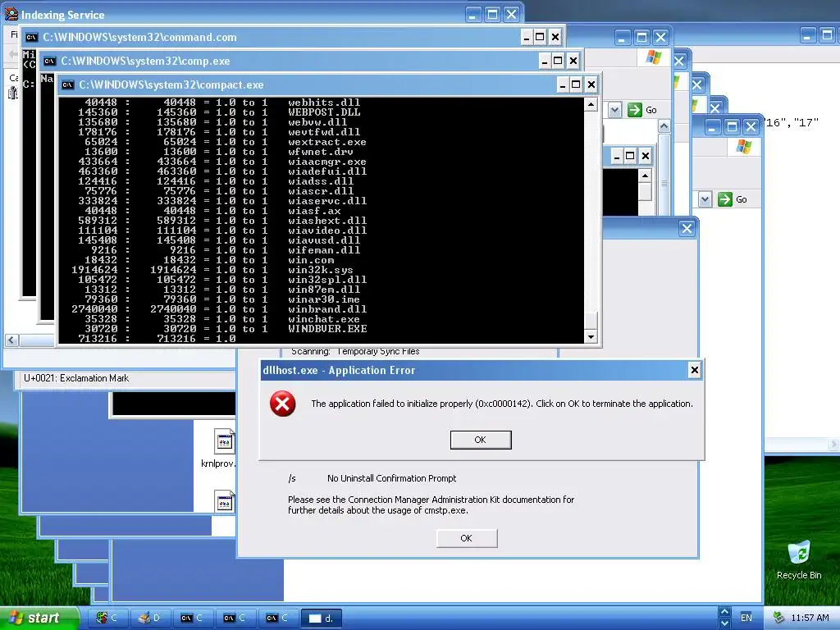
Task: Click scroll up arrow in small background console
Action: tap(645, 176)
